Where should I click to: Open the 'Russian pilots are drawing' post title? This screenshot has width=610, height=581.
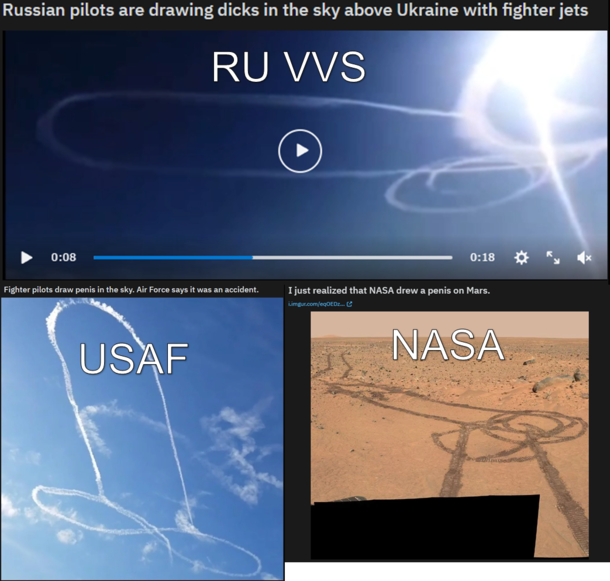coord(295,10)
